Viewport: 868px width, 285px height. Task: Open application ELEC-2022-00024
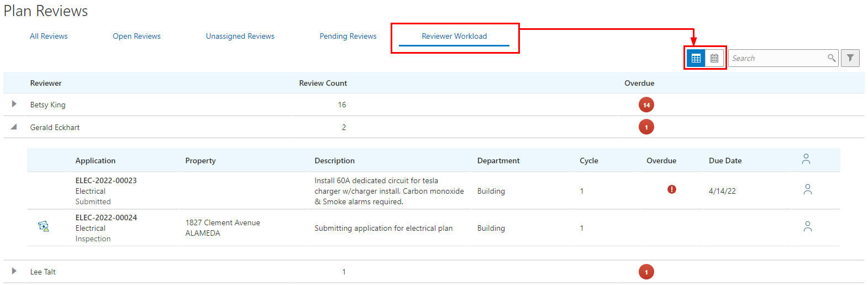point(106,217)
